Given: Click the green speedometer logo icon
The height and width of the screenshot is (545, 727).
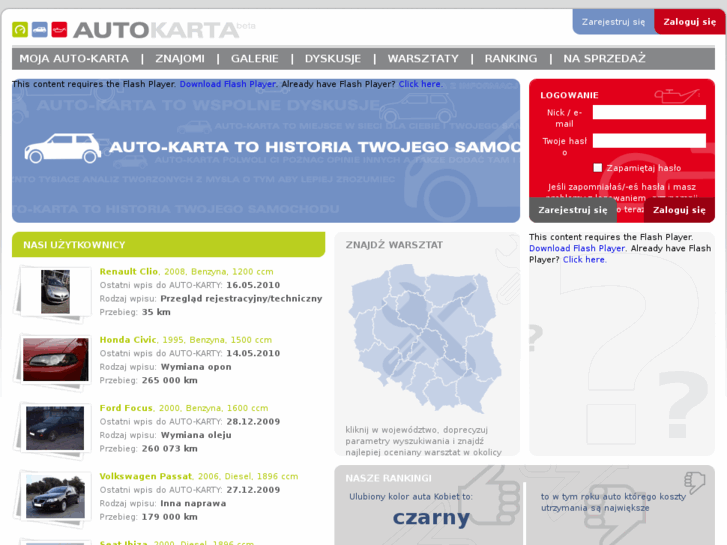Looking at the screenshot, I should coord(20,30).
